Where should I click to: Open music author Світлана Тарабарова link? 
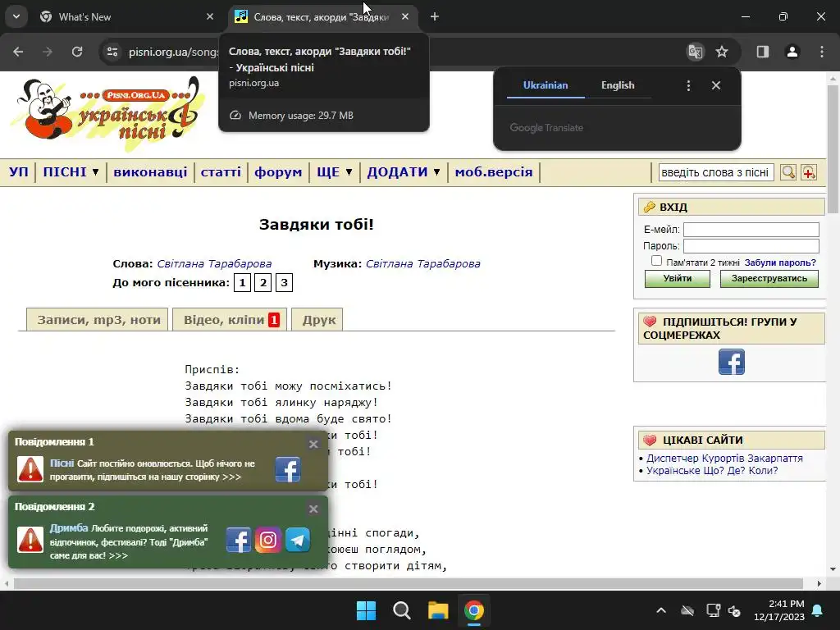click(x=423, y=263)
